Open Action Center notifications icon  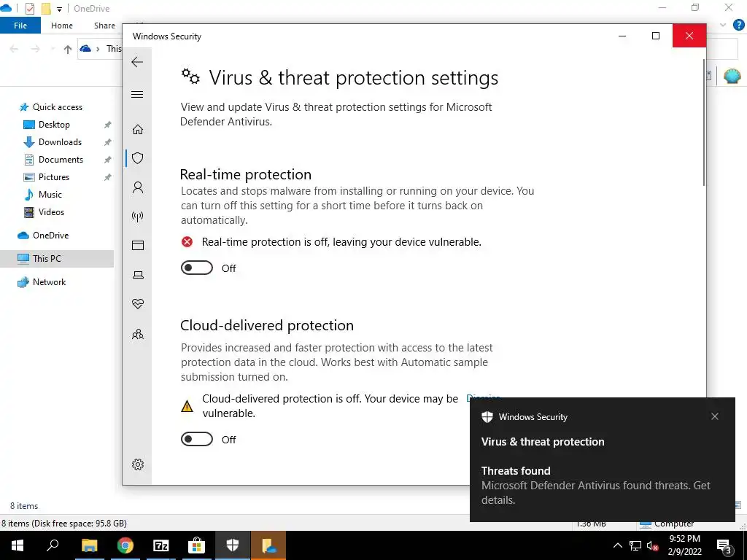pyautogui.click(x=724, y=545)
